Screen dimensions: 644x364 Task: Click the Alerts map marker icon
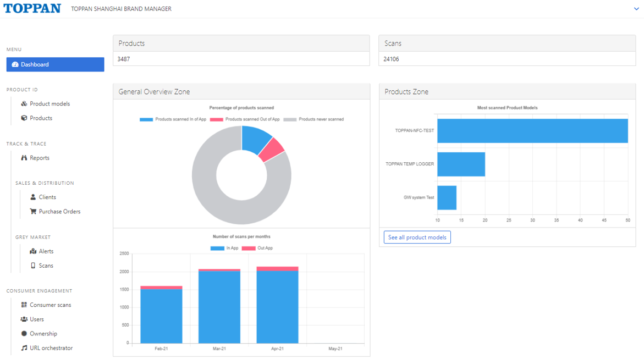coord(33,251)
